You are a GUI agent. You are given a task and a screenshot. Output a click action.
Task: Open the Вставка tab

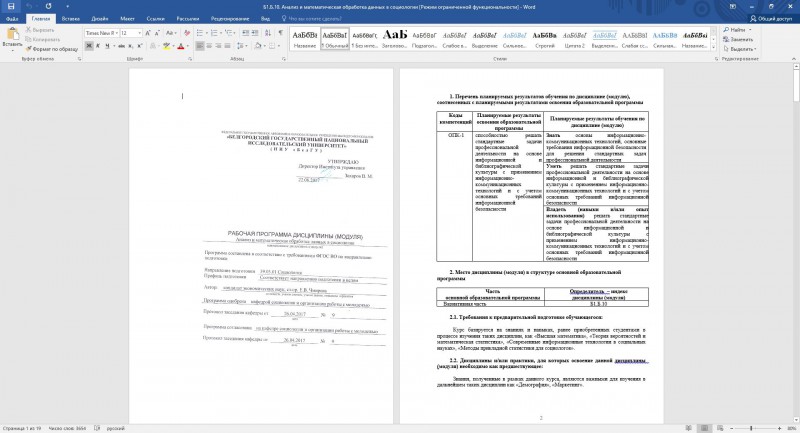point(70,19)
